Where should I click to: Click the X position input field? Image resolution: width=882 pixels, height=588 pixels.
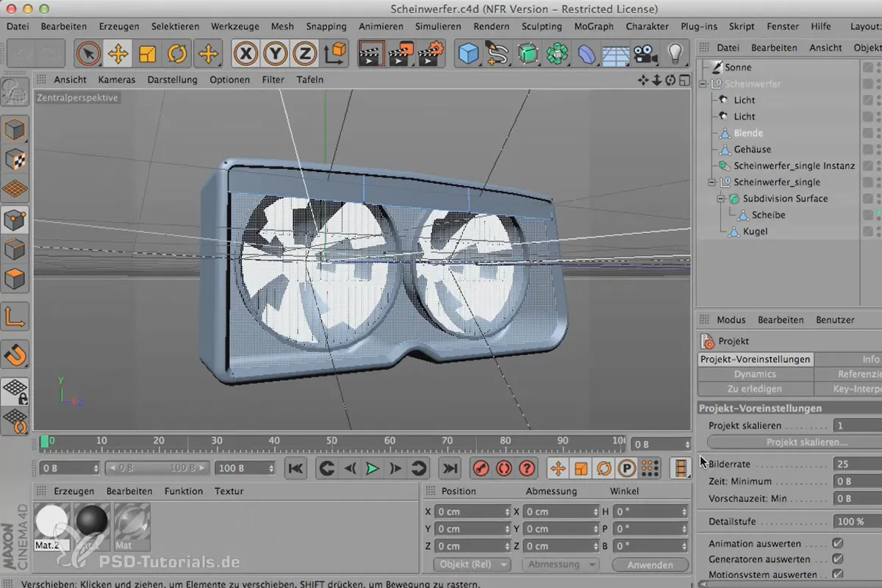tap(472, 512)
